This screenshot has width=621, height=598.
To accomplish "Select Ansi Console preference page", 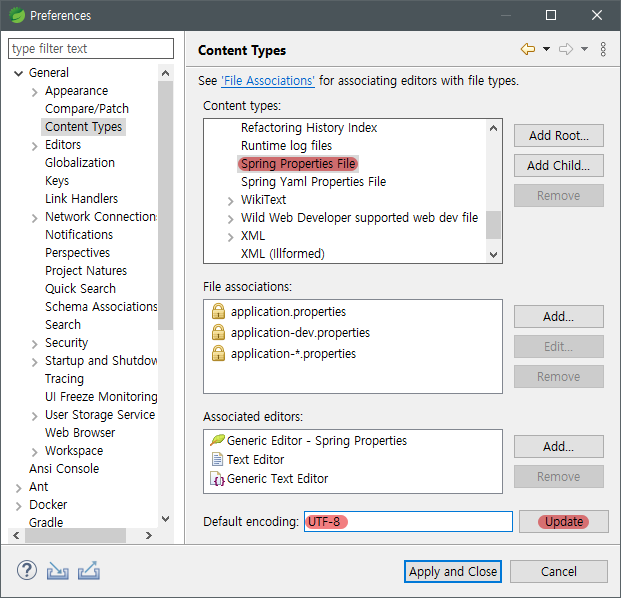I will (x=64, y=468).
